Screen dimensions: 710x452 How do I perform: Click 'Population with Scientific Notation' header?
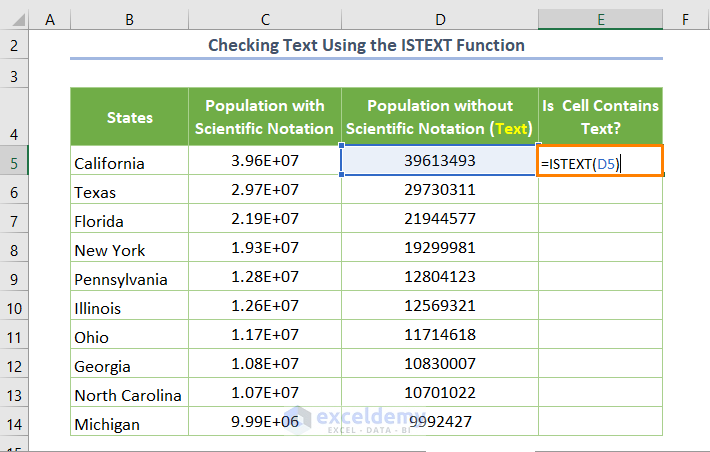click(264, 117)
